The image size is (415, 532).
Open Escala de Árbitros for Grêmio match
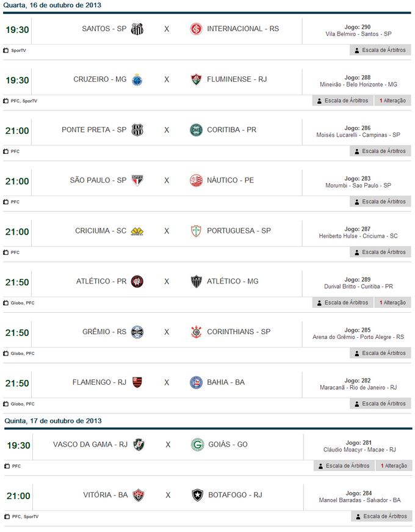point(380,353)
